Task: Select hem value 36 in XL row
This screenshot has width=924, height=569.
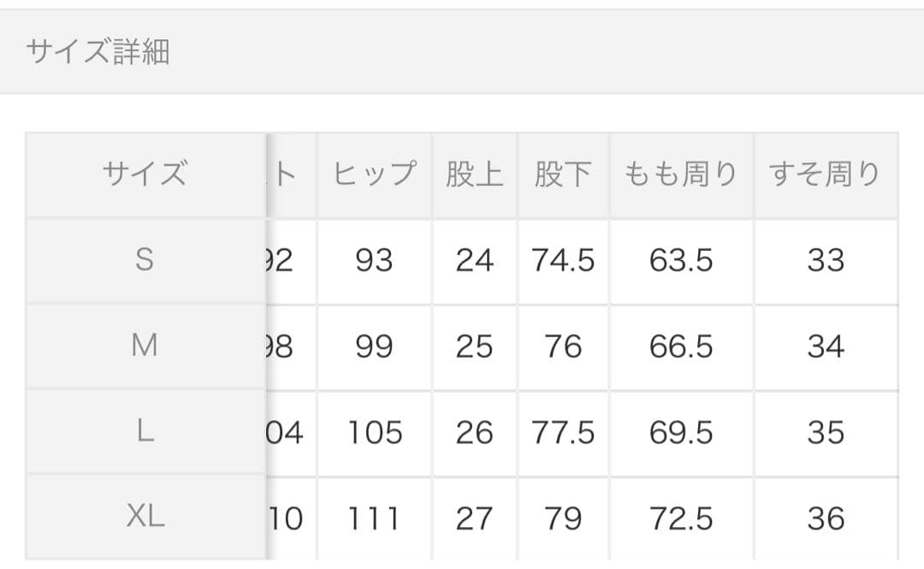Action: tap(826, 519)
